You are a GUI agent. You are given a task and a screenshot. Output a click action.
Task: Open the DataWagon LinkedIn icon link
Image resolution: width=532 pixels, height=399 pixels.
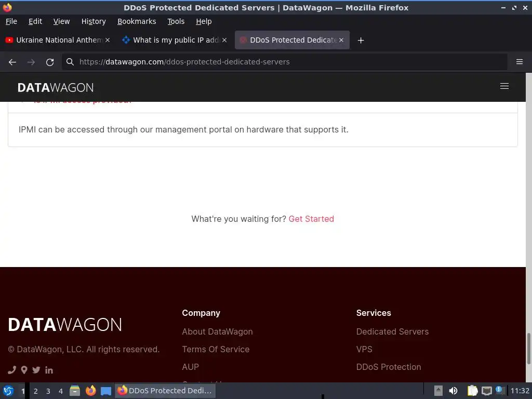[49, 370]
